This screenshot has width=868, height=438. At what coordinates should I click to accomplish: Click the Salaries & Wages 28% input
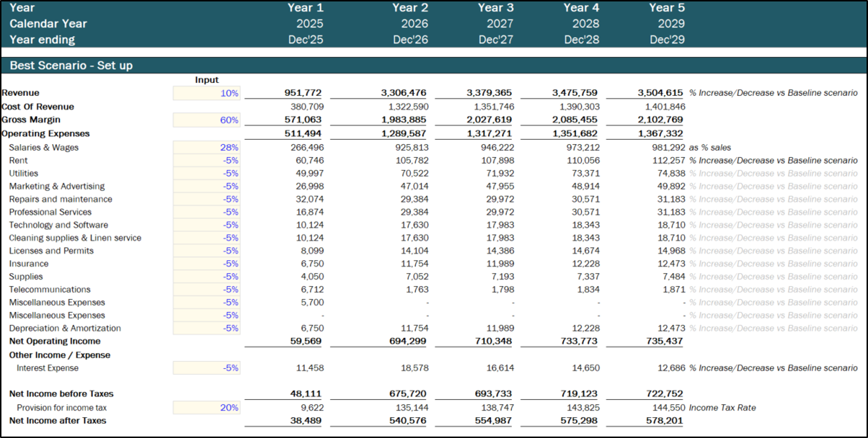(207, 148)
